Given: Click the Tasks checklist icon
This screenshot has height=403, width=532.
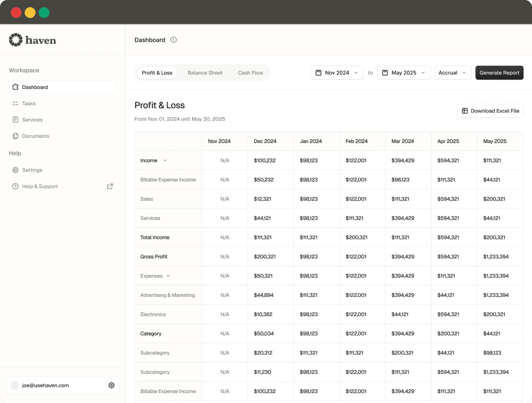Looking at the screenshot, I should tap(15, 103).
